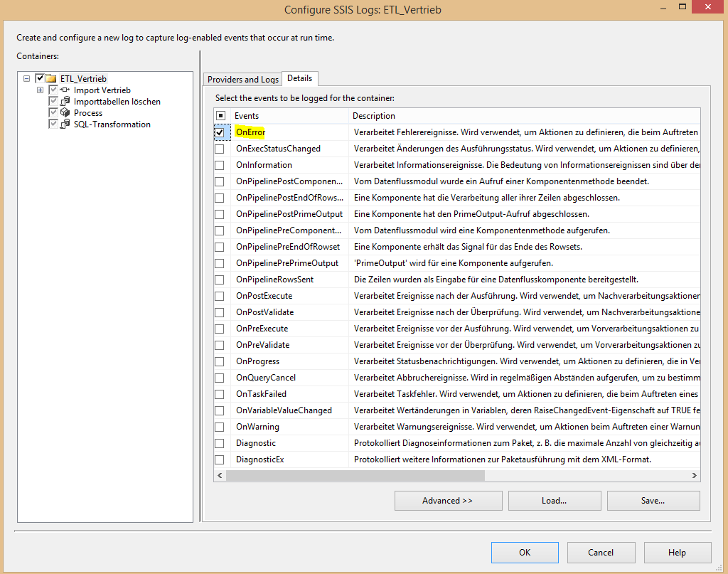Enable the OnExecStatusChanged event checkbox
Viewport: 728px width, 574px height.
(220, 149)
